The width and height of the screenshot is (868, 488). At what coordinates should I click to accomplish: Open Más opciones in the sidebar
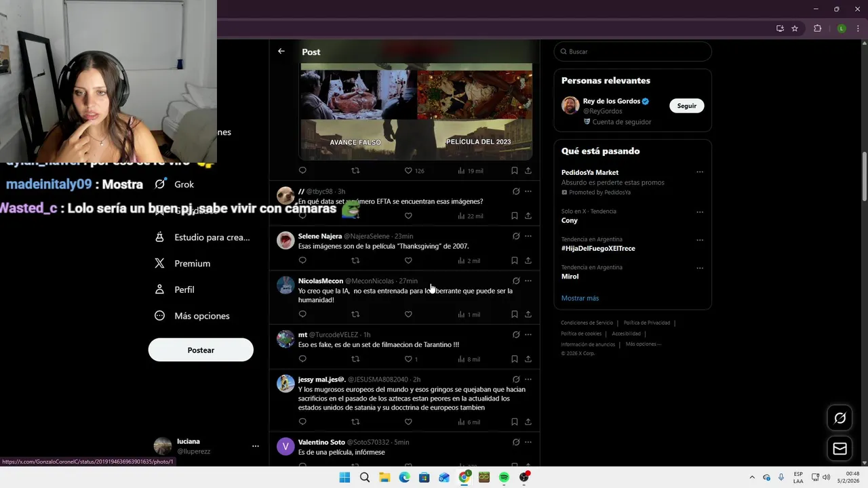192,316
